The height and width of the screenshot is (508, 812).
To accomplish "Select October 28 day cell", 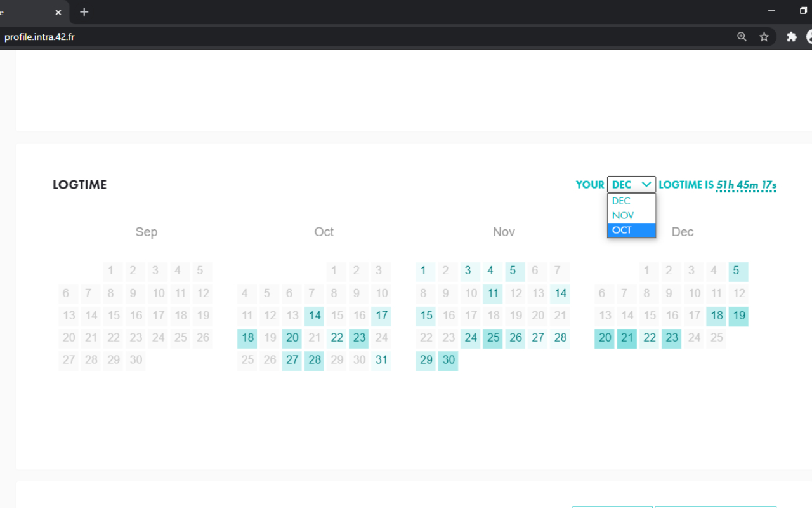I will (315, 360).
